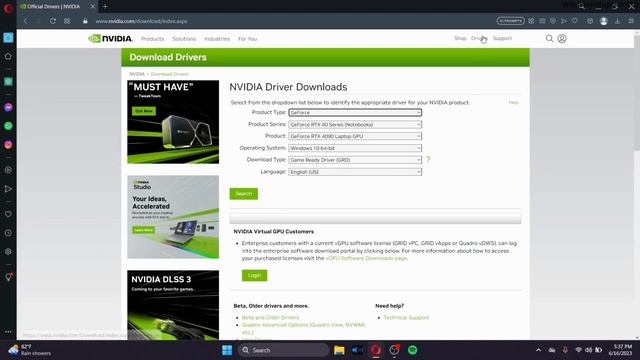The image size is (640, 360).
Task: Open the speed dial grid icon
Action: (67, 21)
